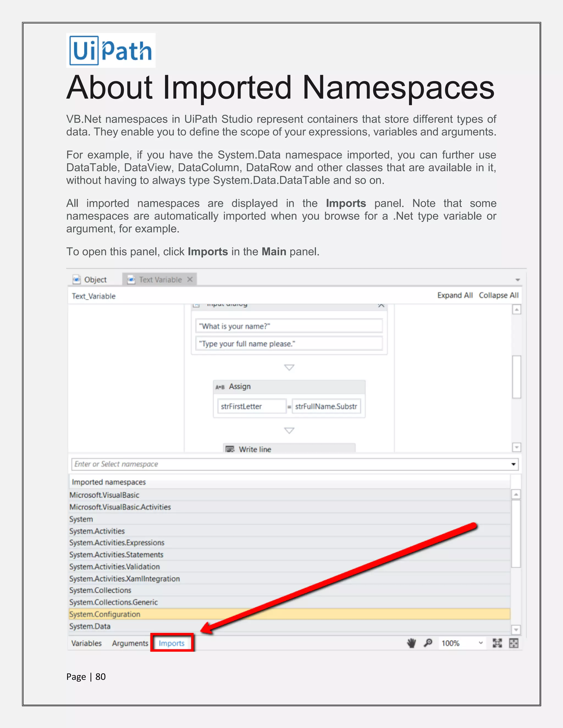Switch to the Text Variable tab
The width and height of the screenshot is (563, 728).
[x=160, y=279]
